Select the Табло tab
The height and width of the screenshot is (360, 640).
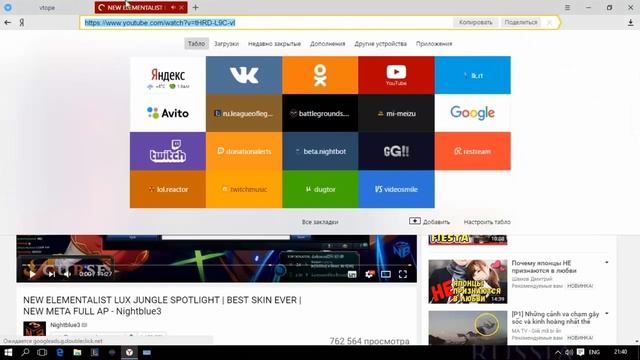click(196, 44)
